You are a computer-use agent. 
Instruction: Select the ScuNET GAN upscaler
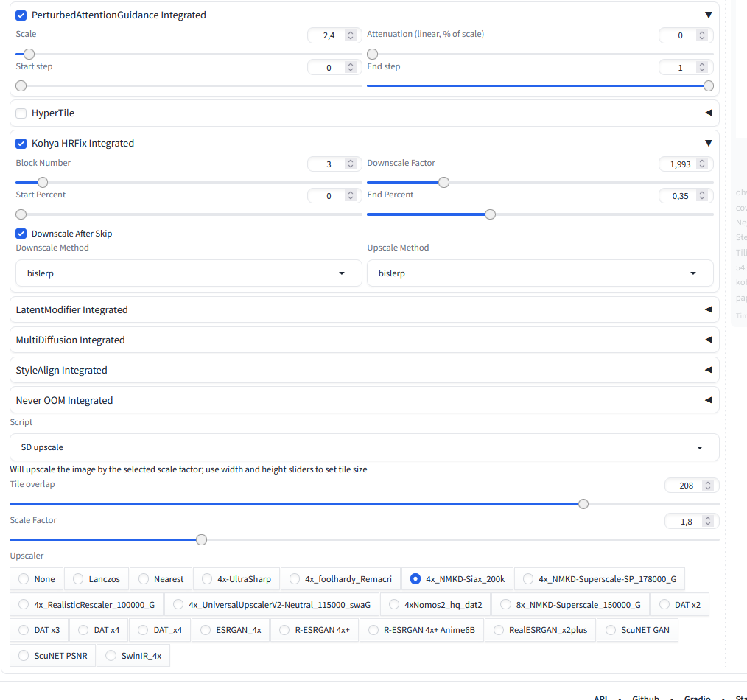pos(637,630)
